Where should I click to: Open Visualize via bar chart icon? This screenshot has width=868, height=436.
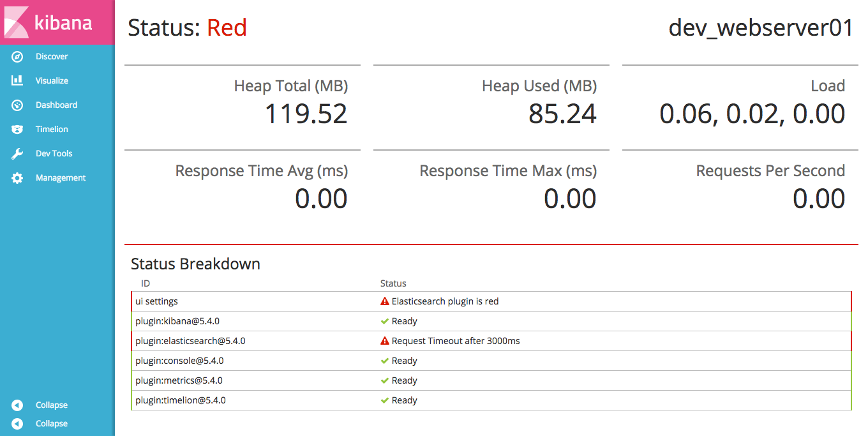[x=17, y=81]
